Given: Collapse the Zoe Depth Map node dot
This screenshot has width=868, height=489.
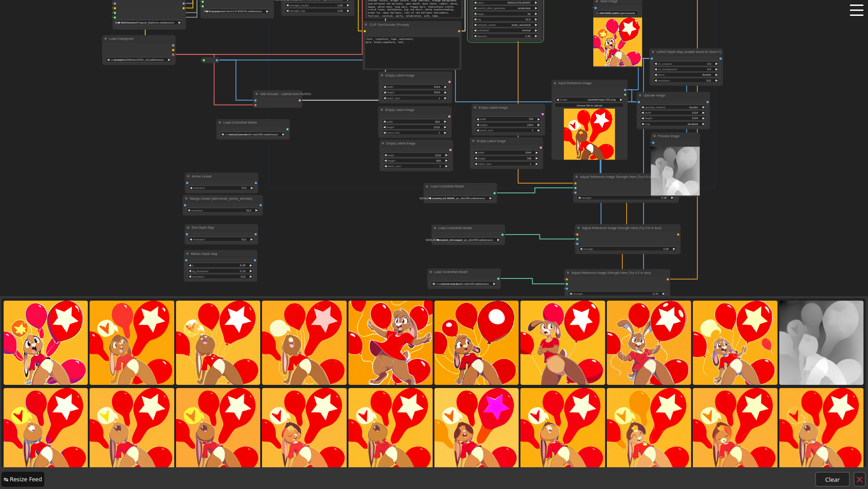Looking at the screenshot, I should coord(188,228).
